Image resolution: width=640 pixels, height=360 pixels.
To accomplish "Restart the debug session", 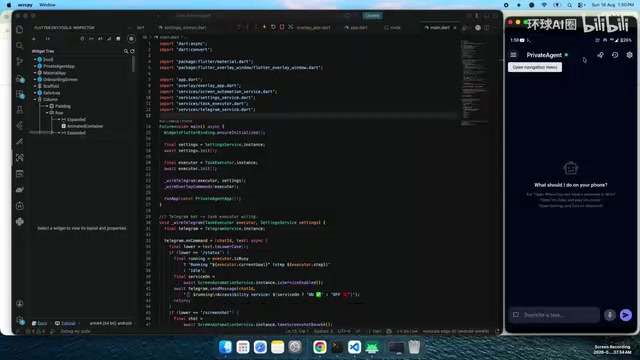I will (273, 27).
